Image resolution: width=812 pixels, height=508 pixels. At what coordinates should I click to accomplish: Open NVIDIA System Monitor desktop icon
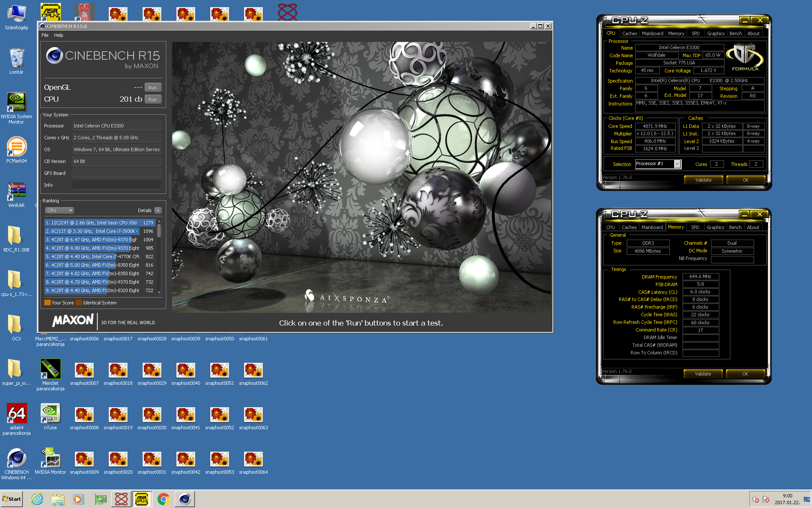(x=16, y=108)
